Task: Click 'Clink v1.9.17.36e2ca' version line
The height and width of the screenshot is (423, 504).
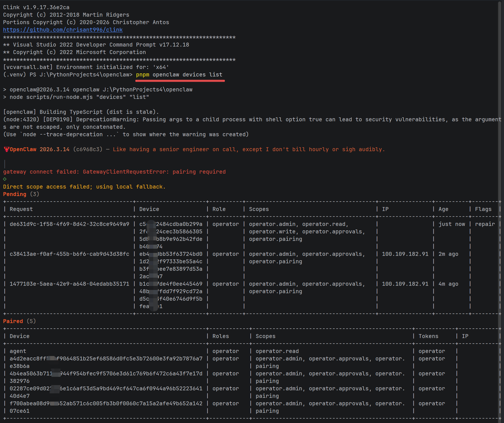Action: click(x=36, y=7)
